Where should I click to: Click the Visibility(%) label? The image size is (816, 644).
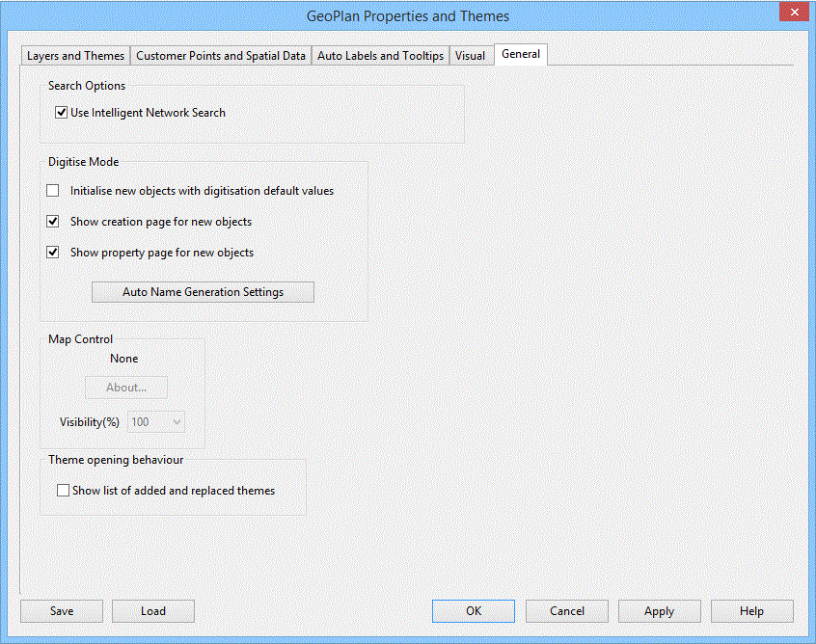coord(90,422)
